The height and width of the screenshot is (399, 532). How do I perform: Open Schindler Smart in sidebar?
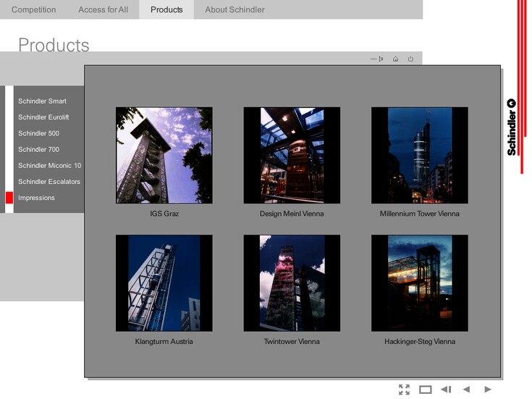[42, 101]
